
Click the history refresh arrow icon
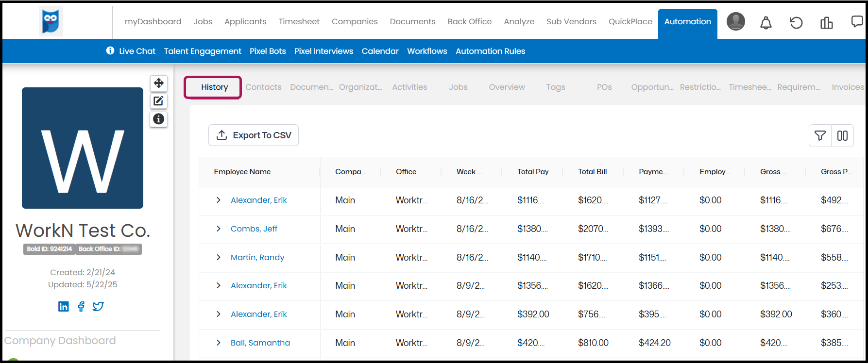click(x=796, y=22)
